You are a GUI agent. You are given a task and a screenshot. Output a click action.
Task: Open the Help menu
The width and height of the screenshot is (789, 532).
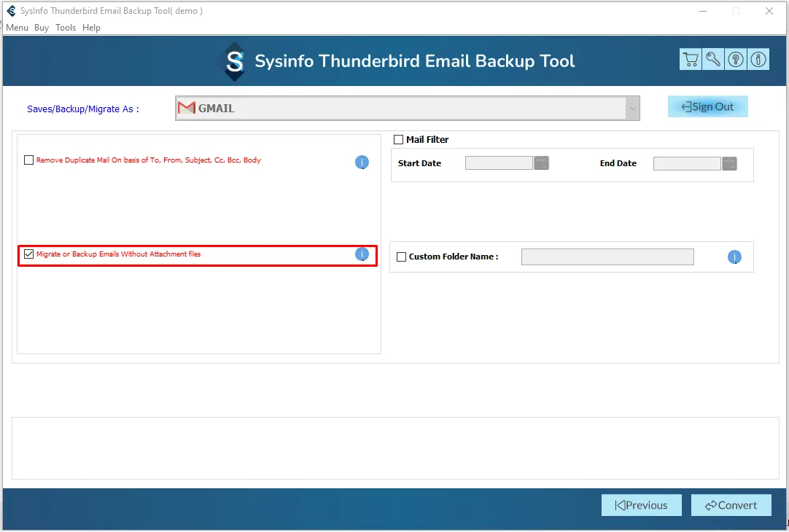point(92,28)
